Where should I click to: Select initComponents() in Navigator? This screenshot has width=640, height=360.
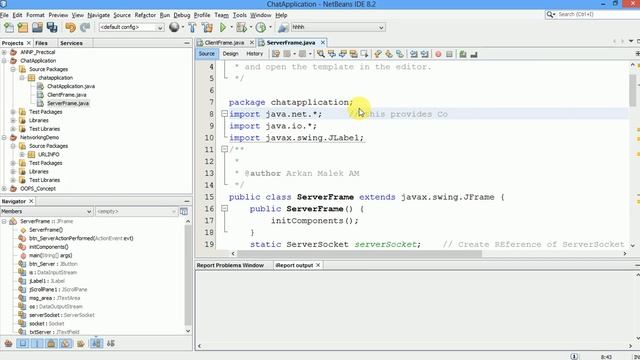click(x=49, y=247)
